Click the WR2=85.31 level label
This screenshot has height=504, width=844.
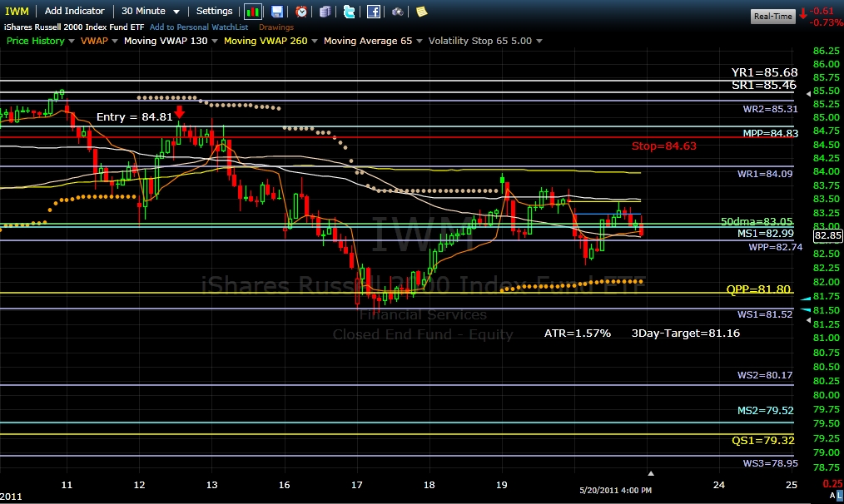tap(770, 109)
